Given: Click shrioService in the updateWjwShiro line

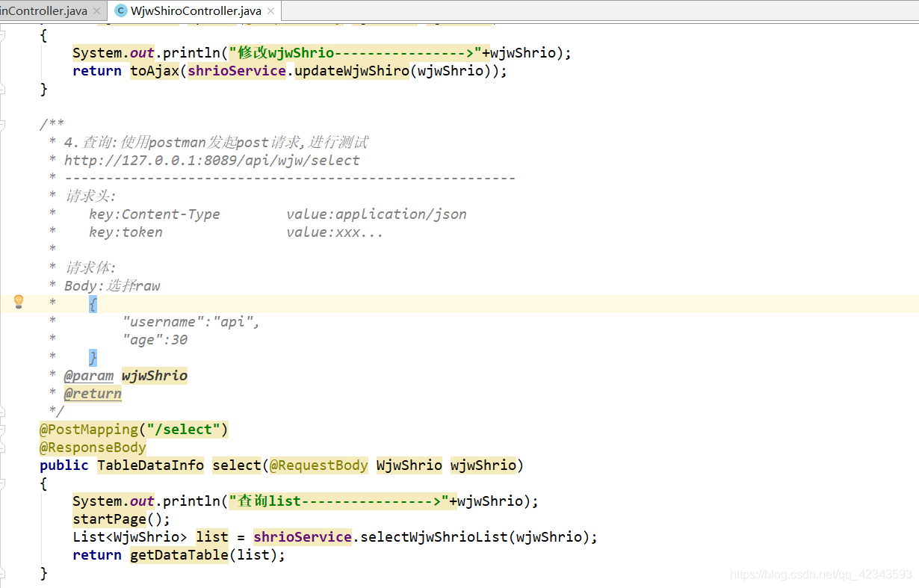Looking at the screenshot, I should coord(237,71).
